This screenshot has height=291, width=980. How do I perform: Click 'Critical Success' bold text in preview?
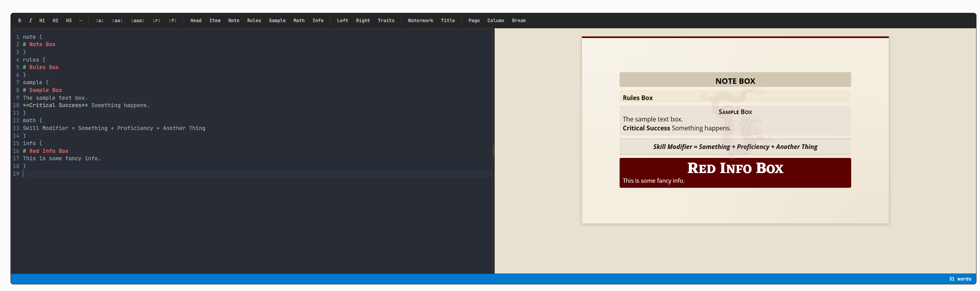[646, 128]
